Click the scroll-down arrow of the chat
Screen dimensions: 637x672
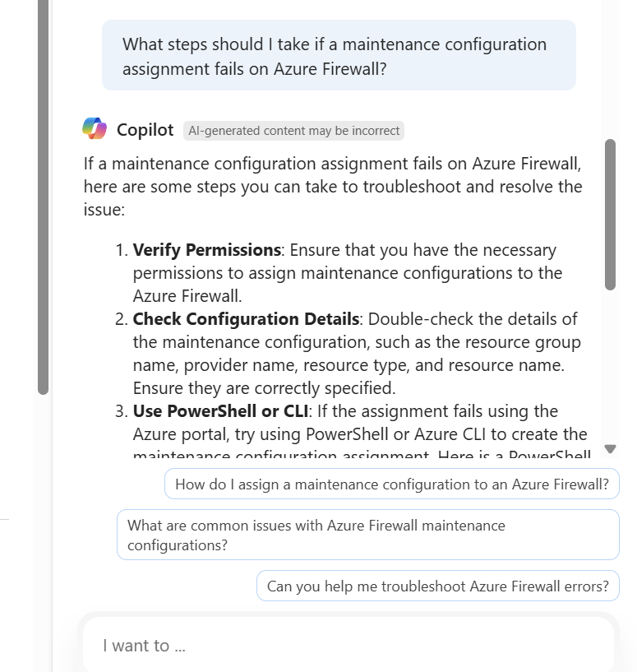tap(610, 449)
